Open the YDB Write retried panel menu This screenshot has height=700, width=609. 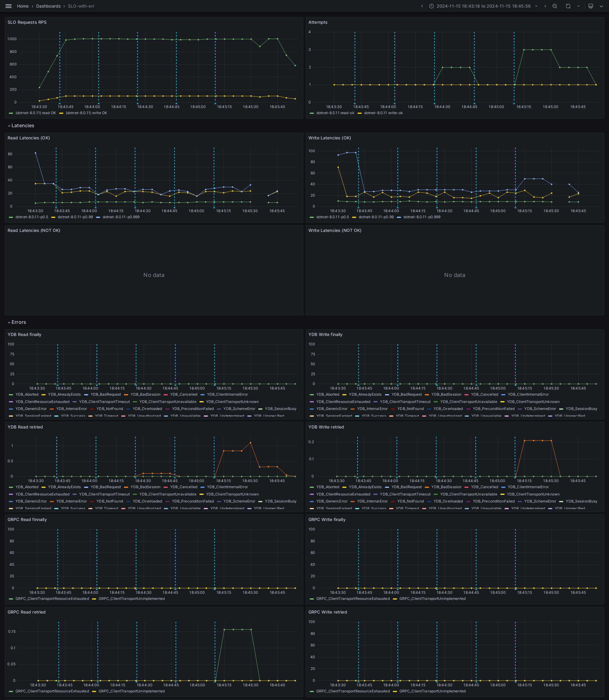click(x=326, y=427)
